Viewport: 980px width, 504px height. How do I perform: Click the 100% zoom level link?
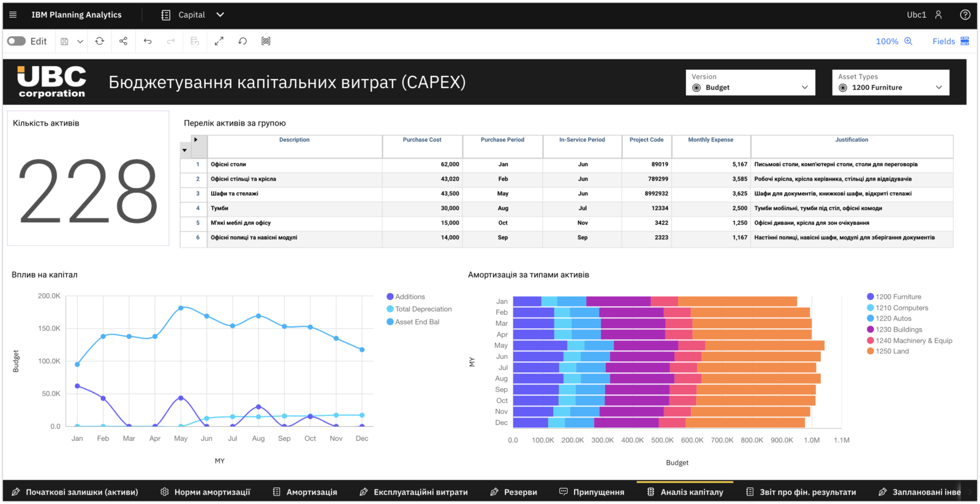(887, 42)
